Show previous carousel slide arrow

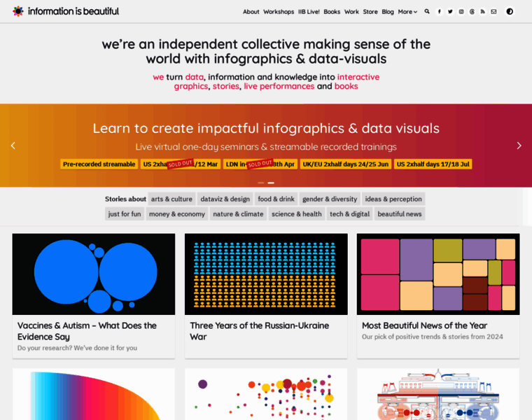click(13, 146)
